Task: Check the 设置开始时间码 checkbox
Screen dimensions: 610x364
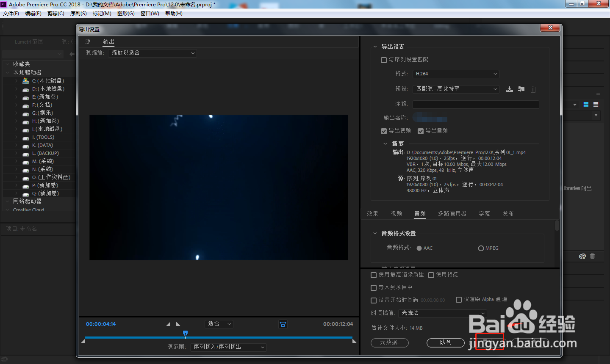Action: tap(374, 301)
